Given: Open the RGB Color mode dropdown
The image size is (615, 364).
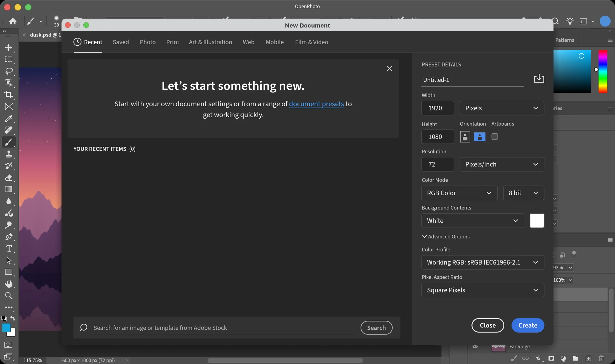Looking at the screenshot, I should (x=459, y=193).
